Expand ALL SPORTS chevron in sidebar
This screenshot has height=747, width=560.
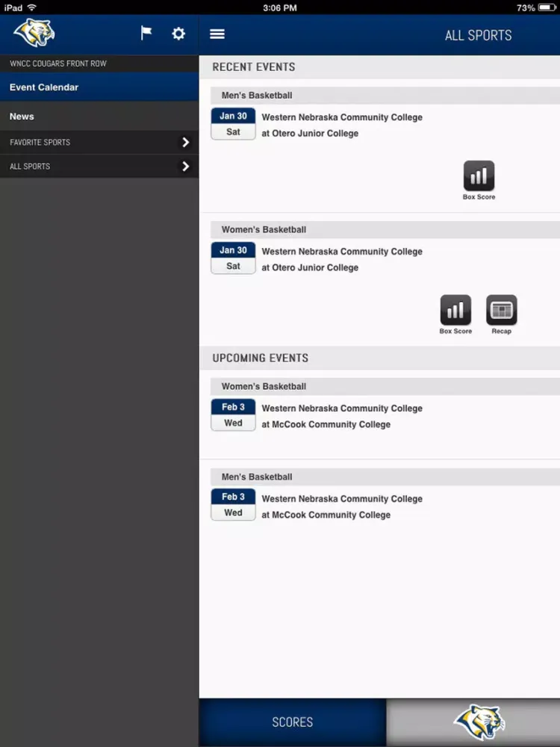click(186, 167)
